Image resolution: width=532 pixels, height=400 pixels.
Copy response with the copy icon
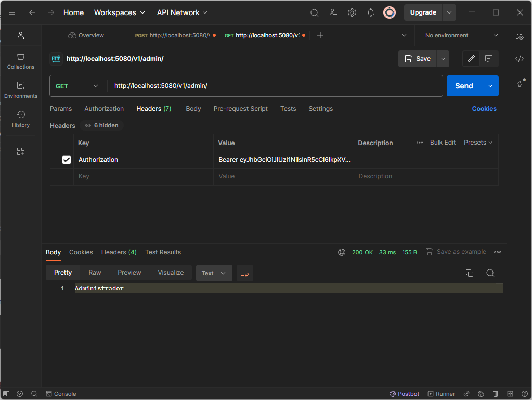click(x=470, y=273)
